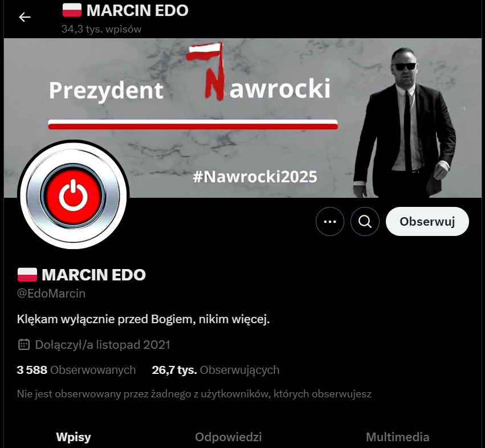Click the MARCIN EDO profile display name

click(93, 275)
